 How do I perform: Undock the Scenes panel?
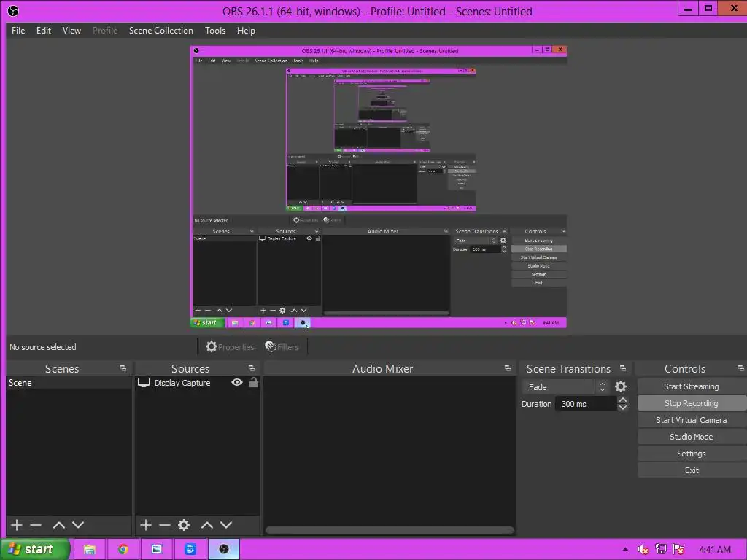pyautogui.click(x=123, y=368)
